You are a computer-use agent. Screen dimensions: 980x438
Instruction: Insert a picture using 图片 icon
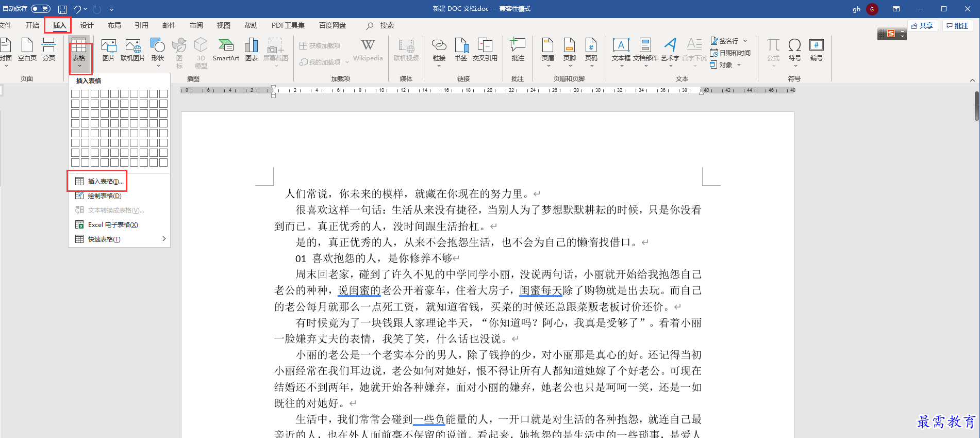pos(109,50)
